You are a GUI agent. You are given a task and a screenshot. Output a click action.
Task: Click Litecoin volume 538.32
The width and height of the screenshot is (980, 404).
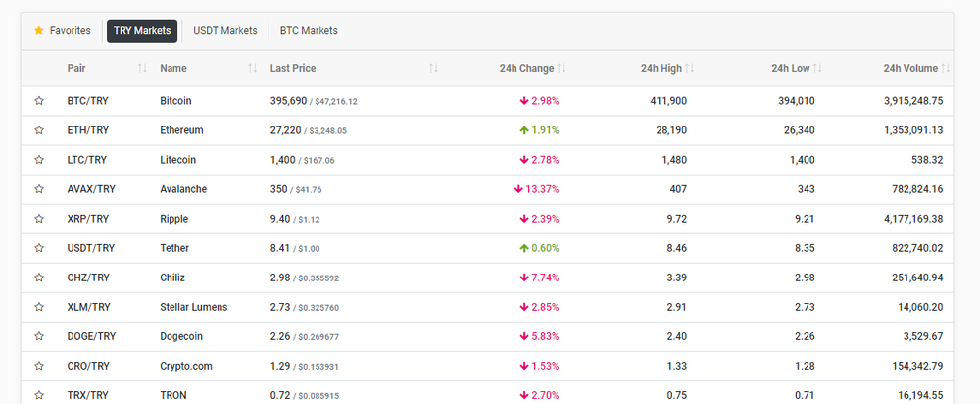pyautogui.click(x=927, y=160)
